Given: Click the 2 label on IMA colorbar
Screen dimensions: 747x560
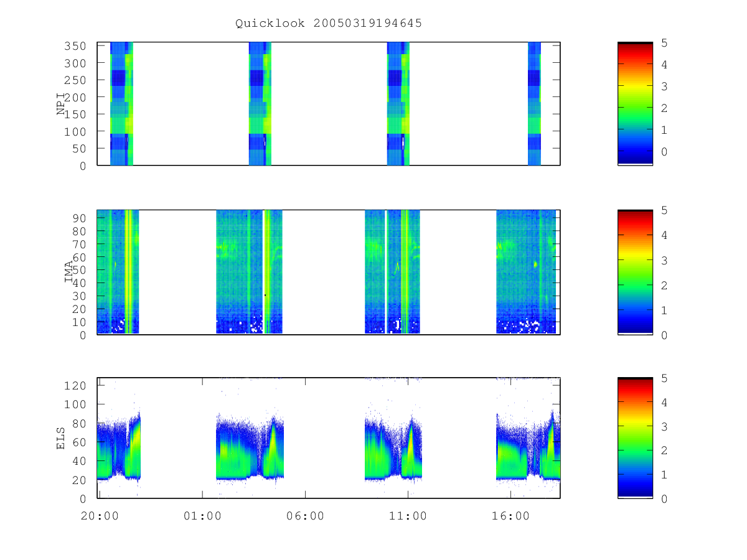Looking at the screenshot, I should click(664, 285).
